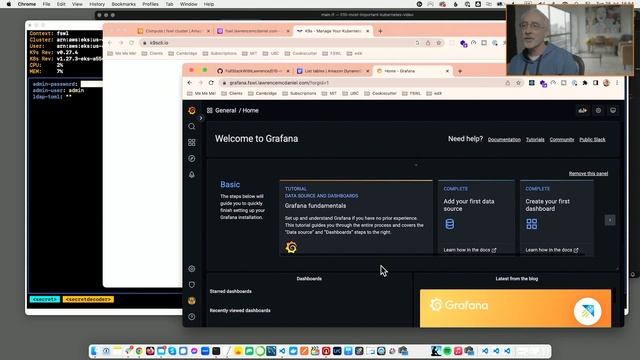Image resolution: width=640 pixels, height=360 pixels.
Task: Open the Tutorials help link
Action: pos(535,140)
